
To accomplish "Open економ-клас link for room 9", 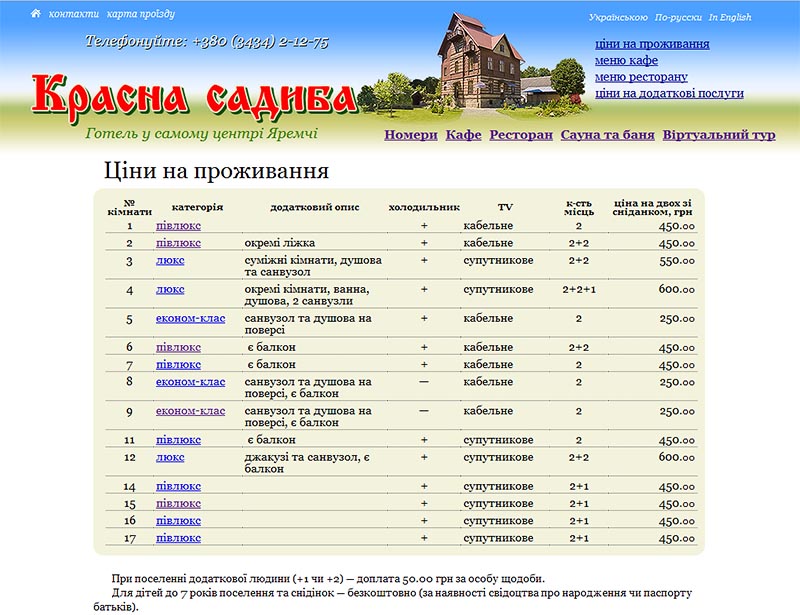I will 190,411.
